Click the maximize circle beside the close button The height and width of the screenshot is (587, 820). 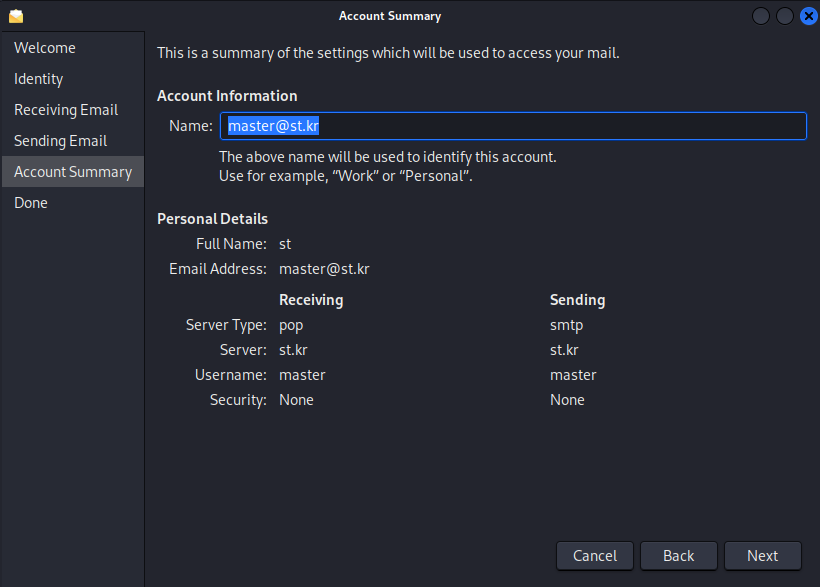(x=784, y=16)
